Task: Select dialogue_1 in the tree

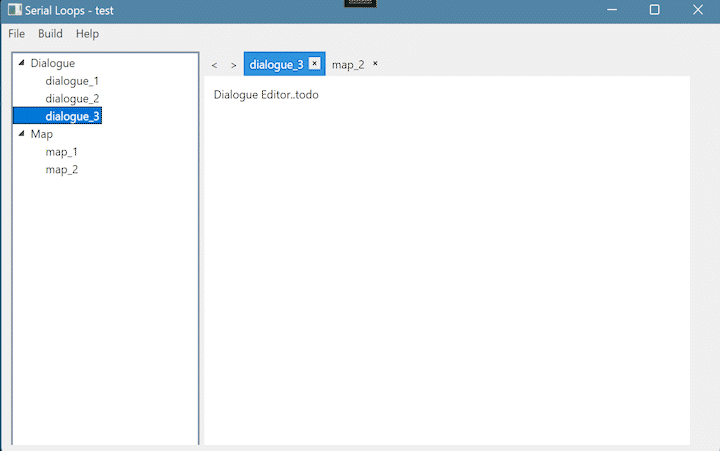Action: point(72,81)
